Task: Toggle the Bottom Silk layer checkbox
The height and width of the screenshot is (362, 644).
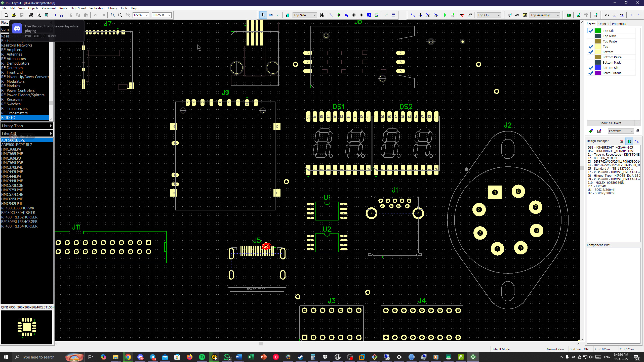Action: (591, 68)
